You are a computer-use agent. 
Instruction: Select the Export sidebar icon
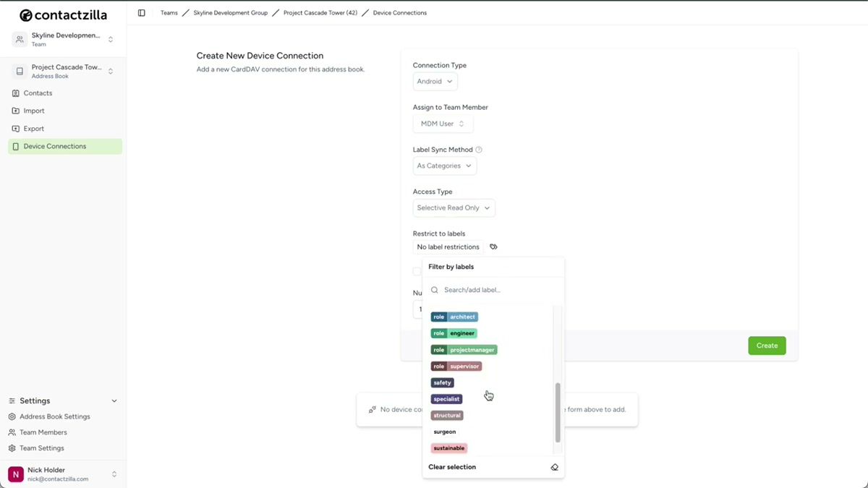pyautogui.click(x=16, y=128)
